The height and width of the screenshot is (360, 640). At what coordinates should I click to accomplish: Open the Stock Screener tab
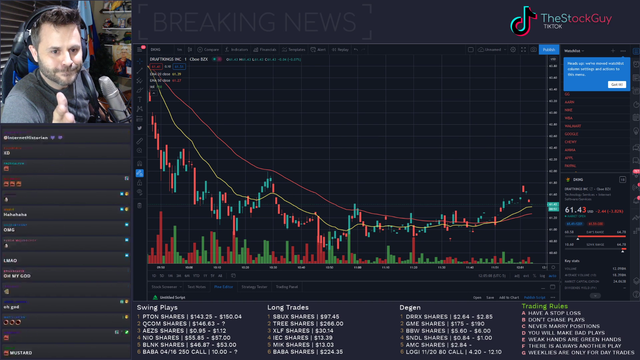tap(164, 287)
